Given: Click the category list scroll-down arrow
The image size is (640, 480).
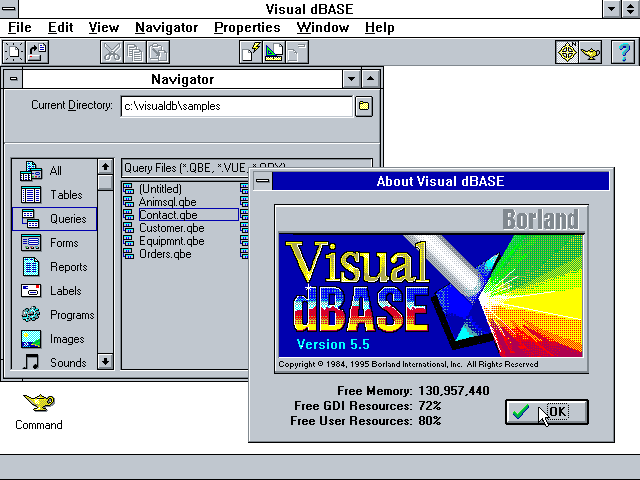Looking at the screenshot, I should tap(105, 362).
